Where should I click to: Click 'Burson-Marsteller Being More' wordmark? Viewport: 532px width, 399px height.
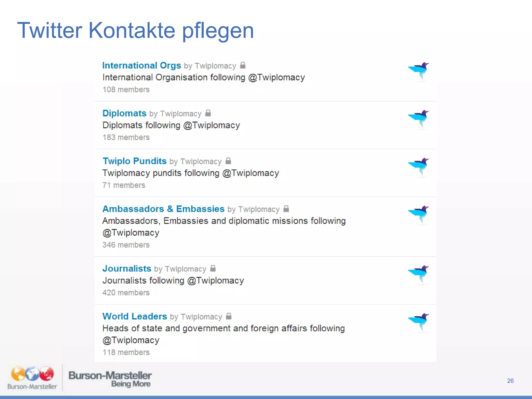(110, 379)
